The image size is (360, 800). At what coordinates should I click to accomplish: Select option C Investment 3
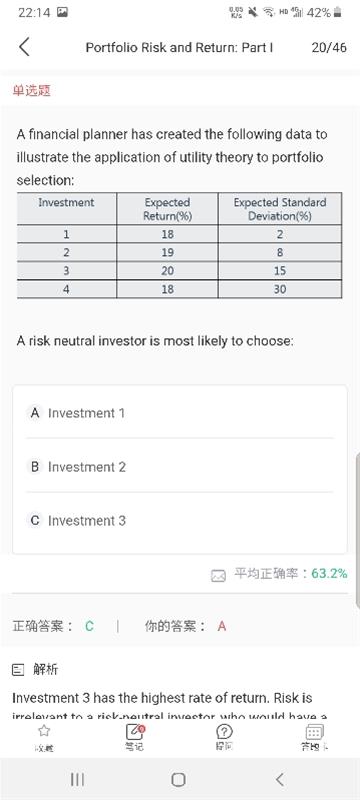[x=180, y=520]
